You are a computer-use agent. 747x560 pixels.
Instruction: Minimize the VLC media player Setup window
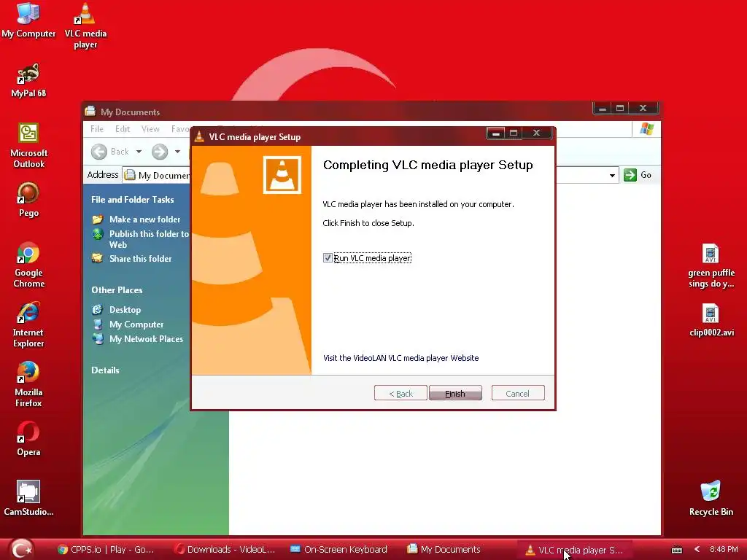tap(495, 133)
